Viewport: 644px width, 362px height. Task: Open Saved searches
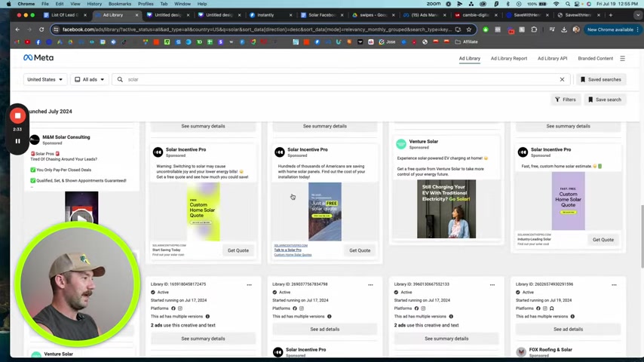[x=601, y=79]
